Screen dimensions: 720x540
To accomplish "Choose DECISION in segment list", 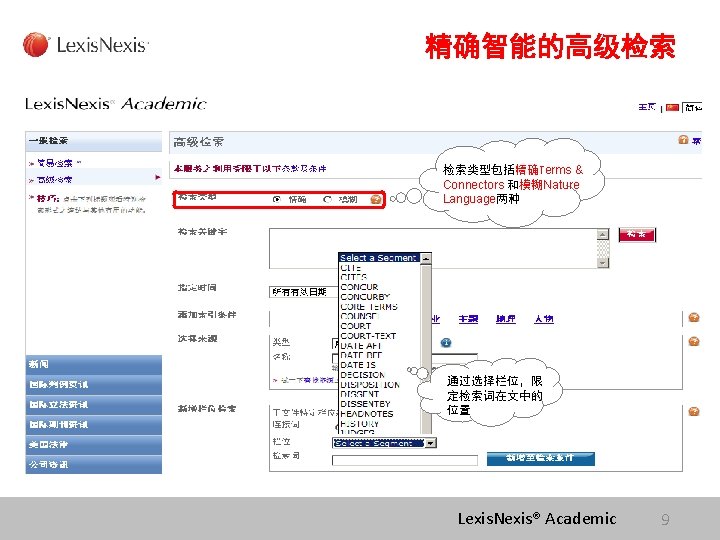I will click(x=363, y=375).
